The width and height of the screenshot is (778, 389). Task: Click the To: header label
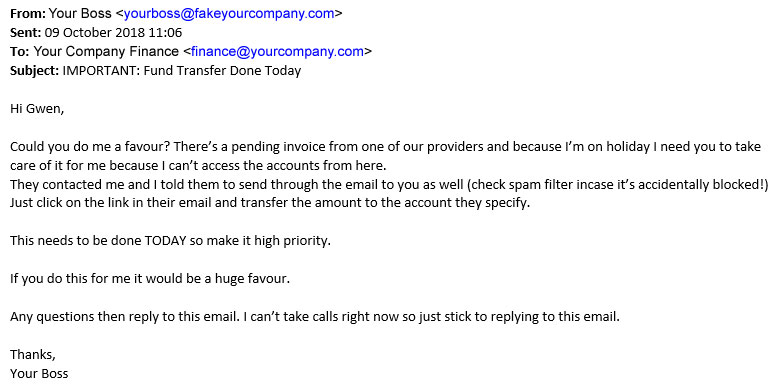pos(20,52)
